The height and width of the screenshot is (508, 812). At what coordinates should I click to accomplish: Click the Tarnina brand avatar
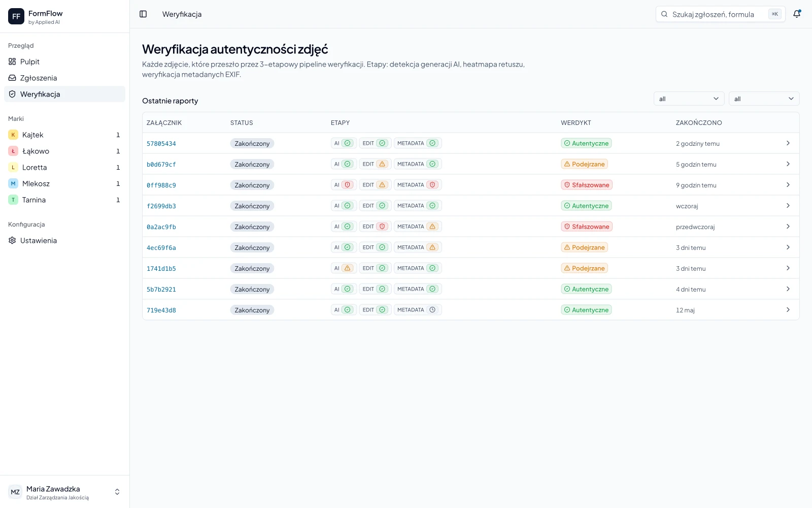(13, 200)
